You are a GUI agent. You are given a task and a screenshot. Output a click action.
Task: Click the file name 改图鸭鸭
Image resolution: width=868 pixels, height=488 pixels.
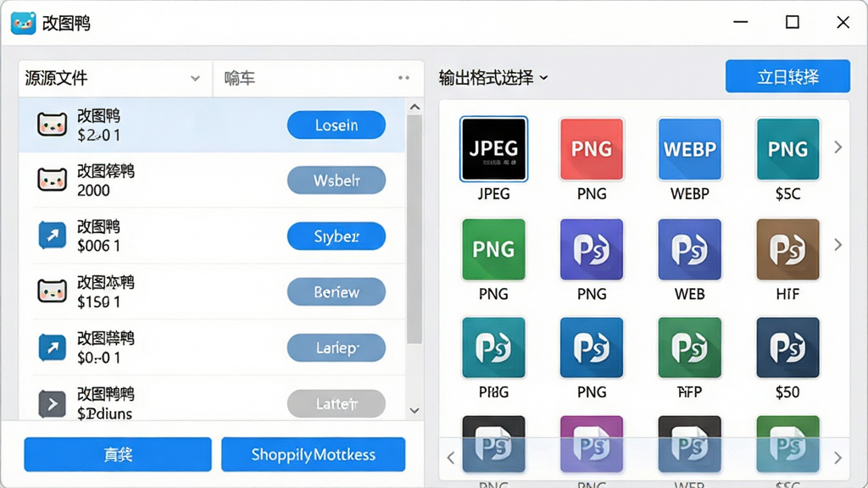click(x=106, y=394)
